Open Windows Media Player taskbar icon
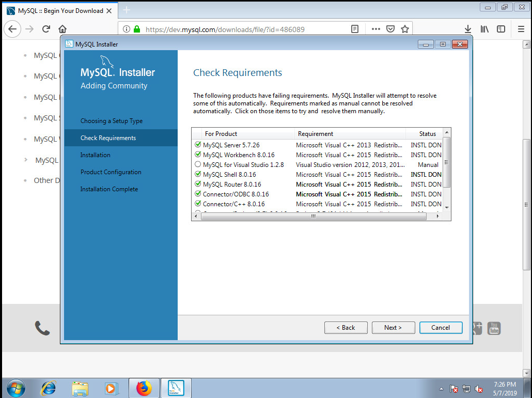 pyautogui.click(x=111, y=388)
